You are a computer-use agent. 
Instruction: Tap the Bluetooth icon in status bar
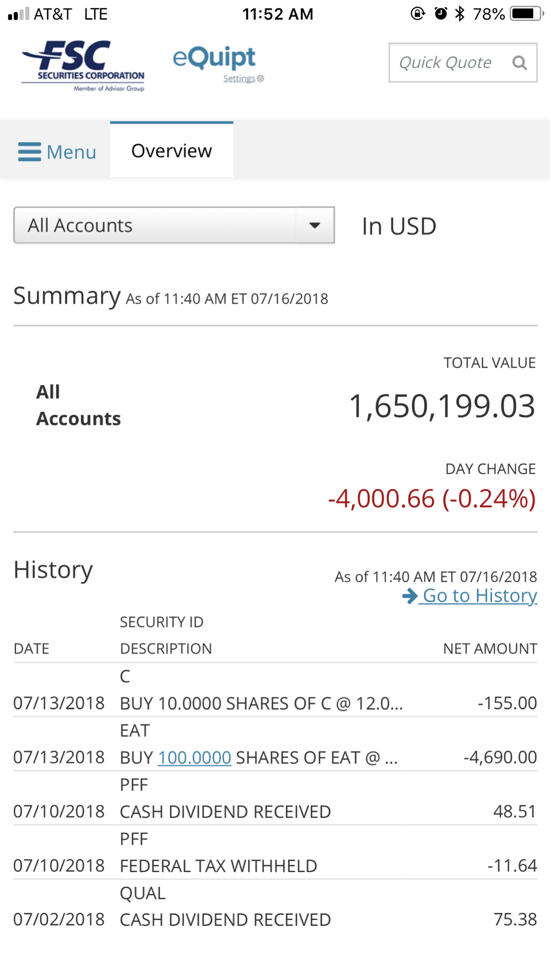pyautogui.click(x=460, y=14)
